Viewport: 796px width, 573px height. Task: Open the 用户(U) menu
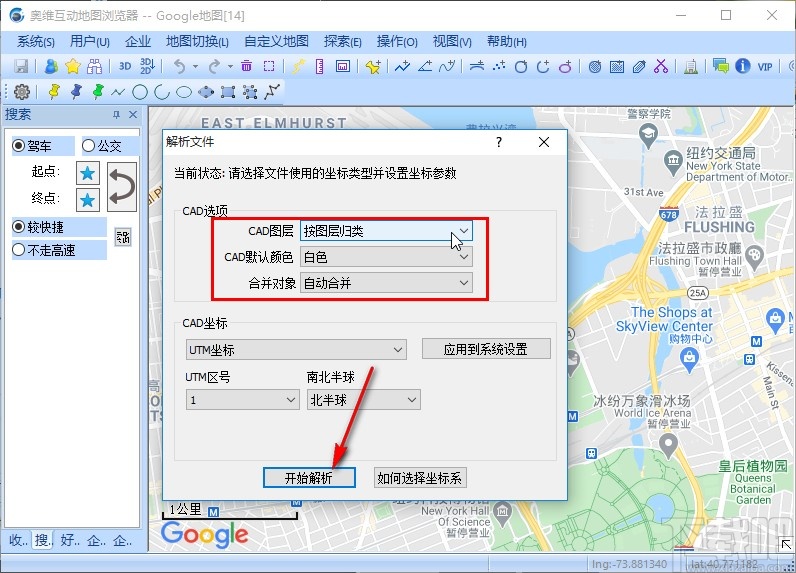coord(89,41)
